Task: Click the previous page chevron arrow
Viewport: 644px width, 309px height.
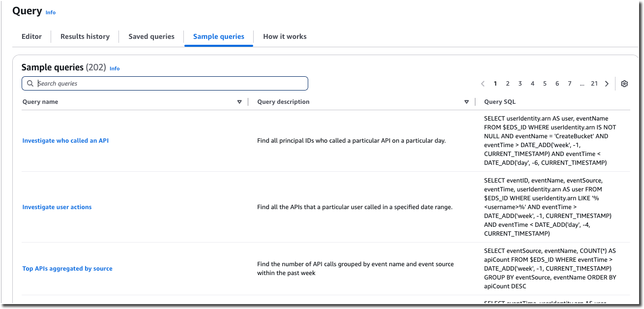Action: click(482, 83)
